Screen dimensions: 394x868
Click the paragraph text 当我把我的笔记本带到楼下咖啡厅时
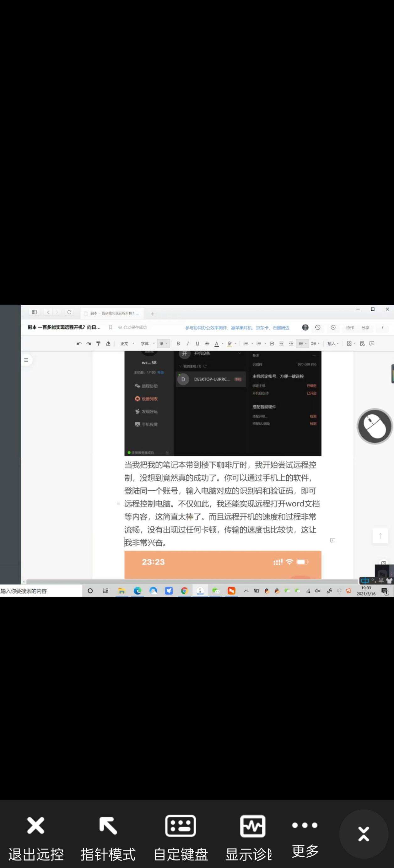[186, 465]
